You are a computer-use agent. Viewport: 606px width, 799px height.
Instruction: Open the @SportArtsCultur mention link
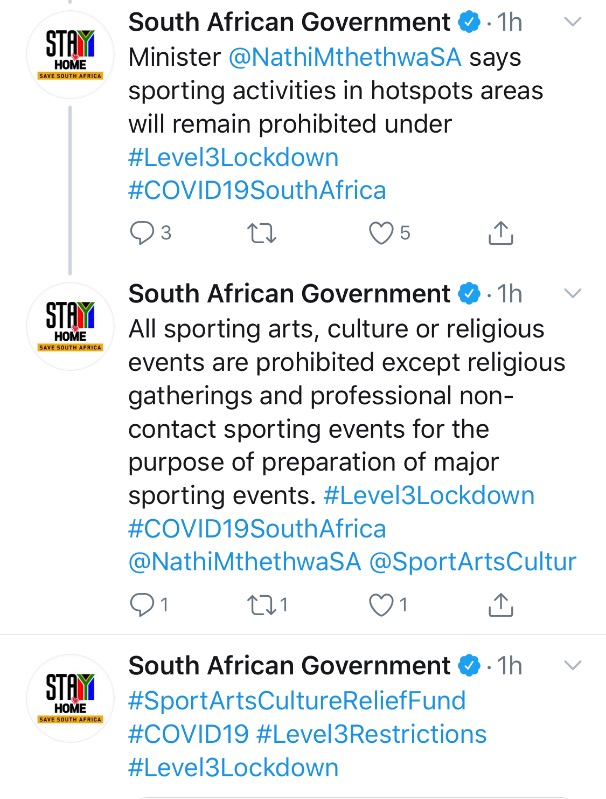point(467,562)
